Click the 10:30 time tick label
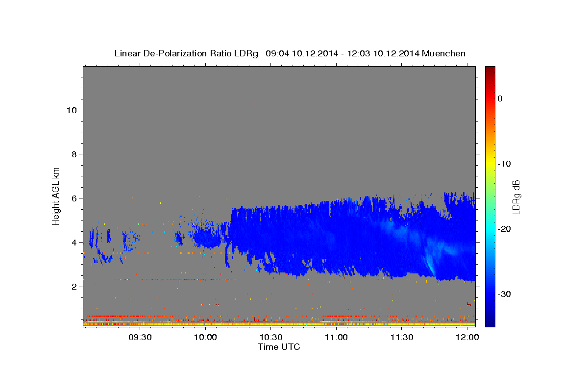Screen dimensions: 588x392 click(271, 338)
